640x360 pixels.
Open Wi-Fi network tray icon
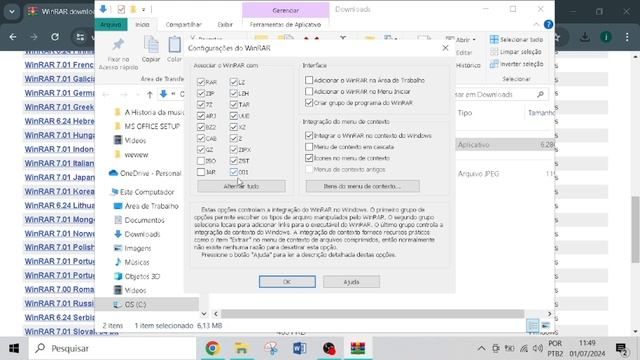point(524,349)
